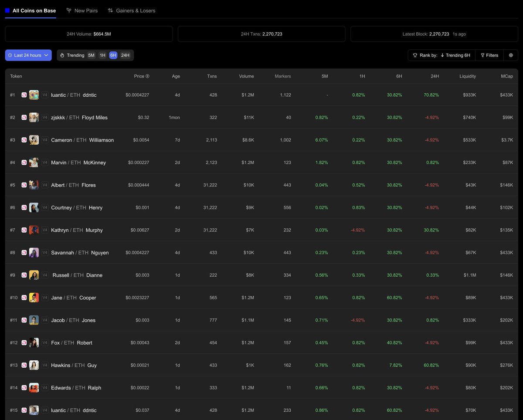Click the pink DEX icon for Hawkins row

click(x=24, y=365)
